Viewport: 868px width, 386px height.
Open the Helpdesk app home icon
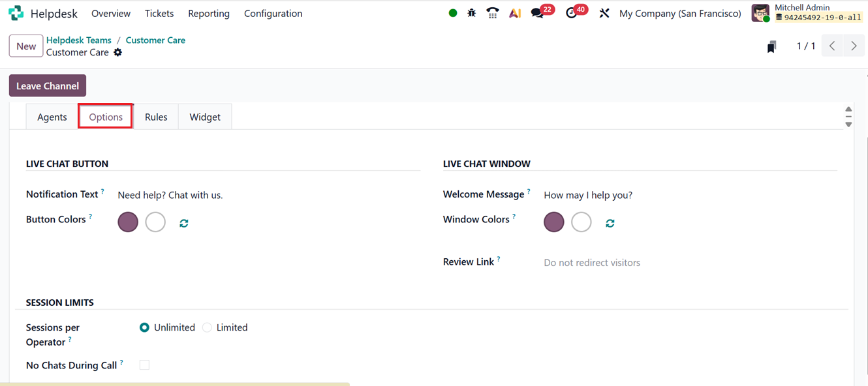click(x=16, y=13)
